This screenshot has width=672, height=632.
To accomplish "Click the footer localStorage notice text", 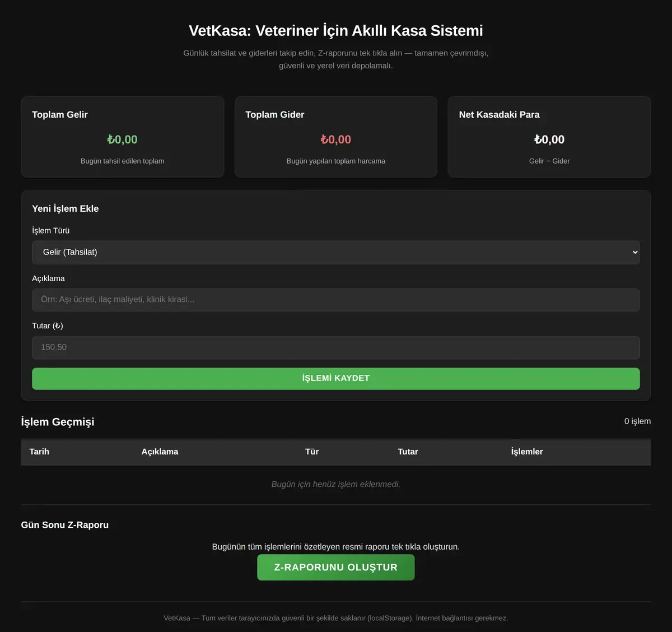I will 336,618.
